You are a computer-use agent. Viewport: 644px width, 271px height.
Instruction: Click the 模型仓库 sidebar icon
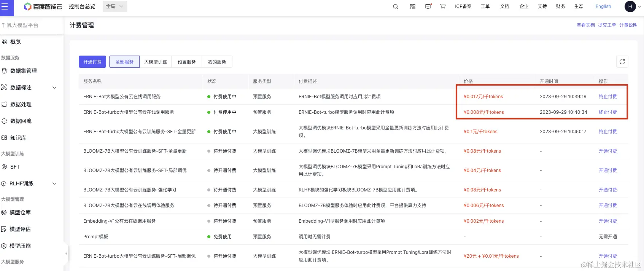4,212
